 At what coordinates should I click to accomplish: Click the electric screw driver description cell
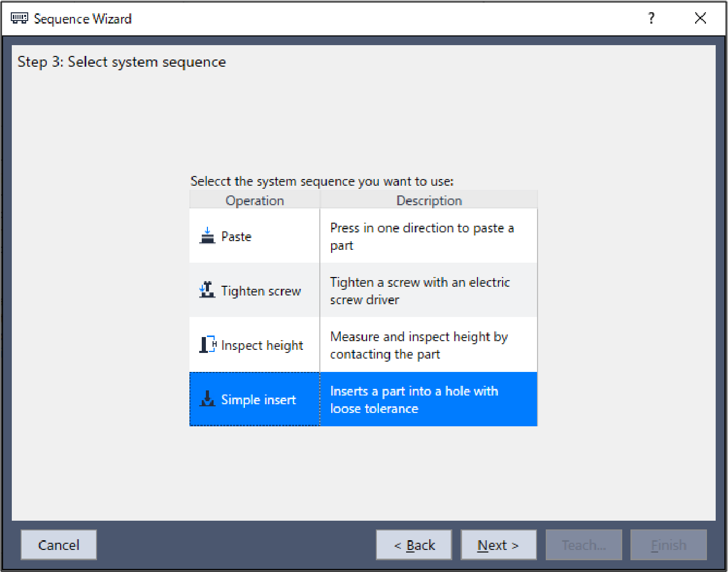pyautogui.click(x=419, y=291)
